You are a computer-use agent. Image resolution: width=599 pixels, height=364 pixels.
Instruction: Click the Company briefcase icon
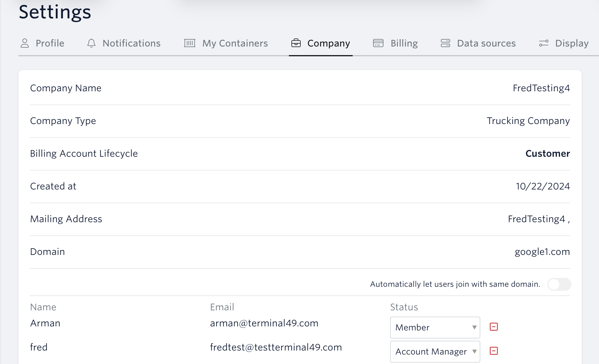[296, 43]
